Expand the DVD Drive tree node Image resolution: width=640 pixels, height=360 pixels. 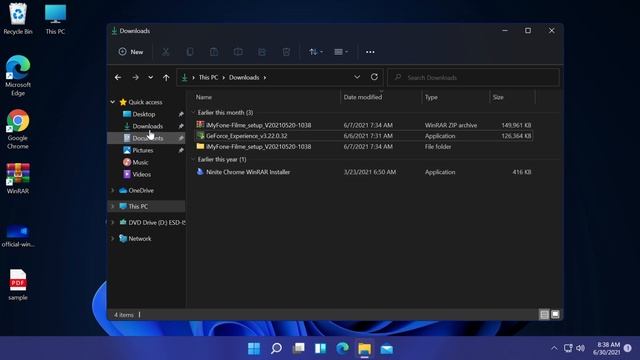[113, 222]
